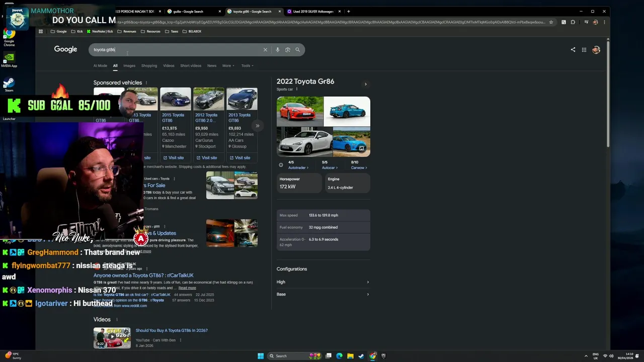The width and height of the screenshot is (644, 362).
Task: Open a new browser tab
Action: pyautogui.click(x=348, y=12)
